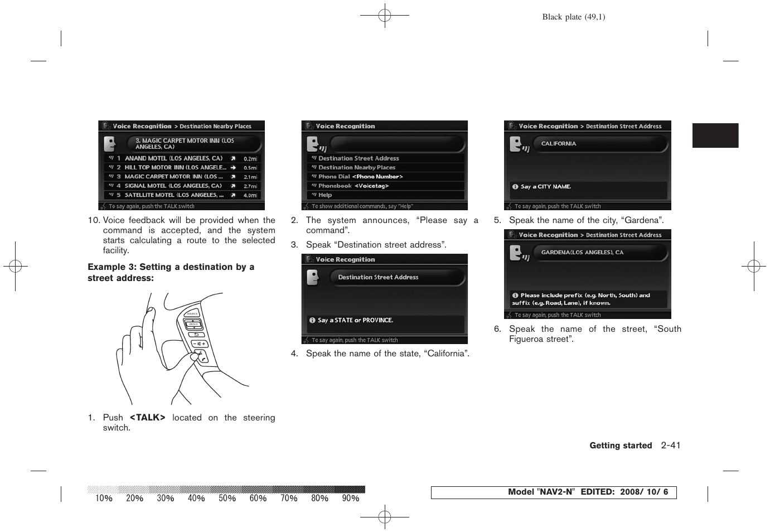Choose Phone Dial <Phone Number> command
Viewport: 770px width, 532px height.
pyautogui.click(x=386, y=177)
